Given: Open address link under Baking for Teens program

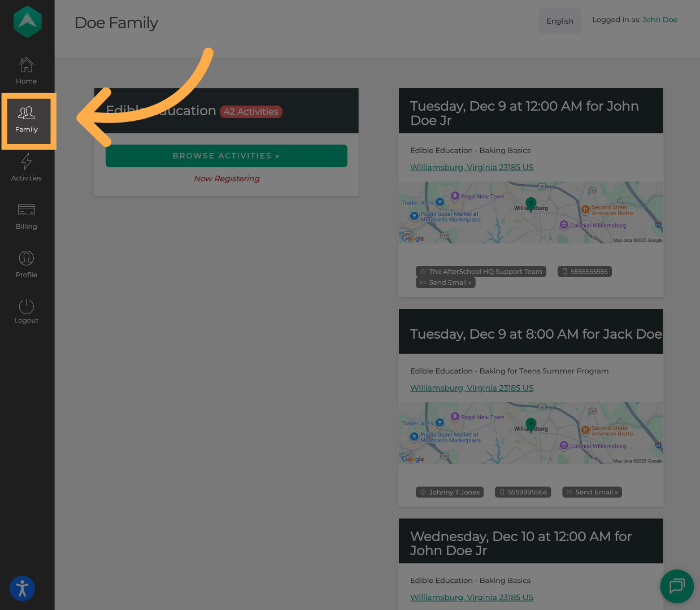Looking at the screenshot, I should 471,388.
